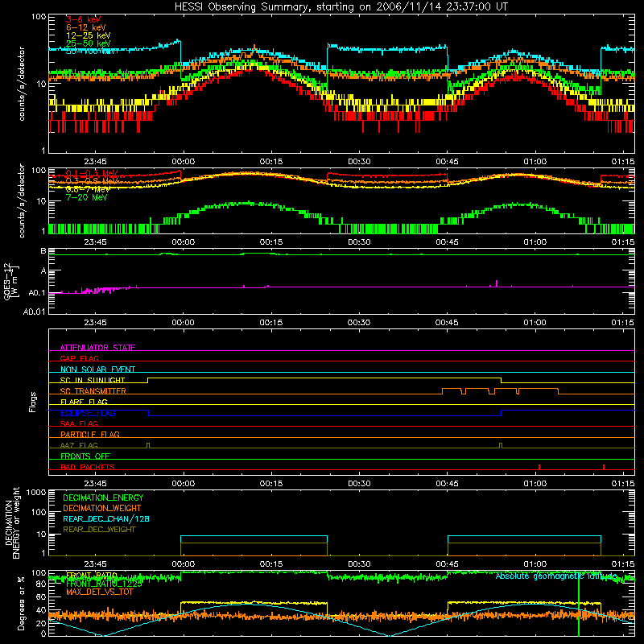The image size is (644, 644).
Task: Click the Absolute geomagnetic latitude label
Action: coord(556,576)
